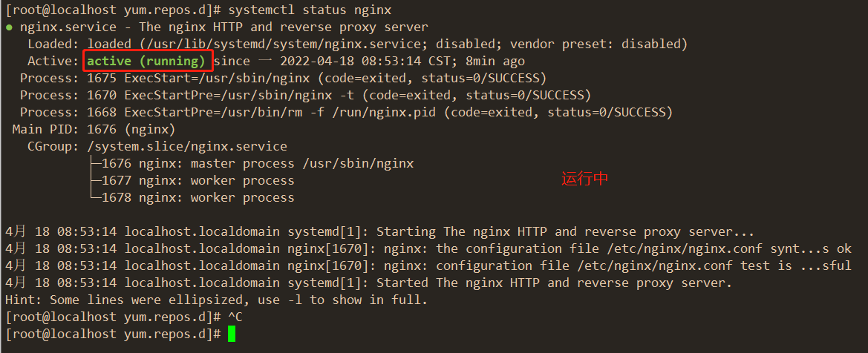Click the red 运行中 annotation text
The image size is (868, 353).
(584, 179)
